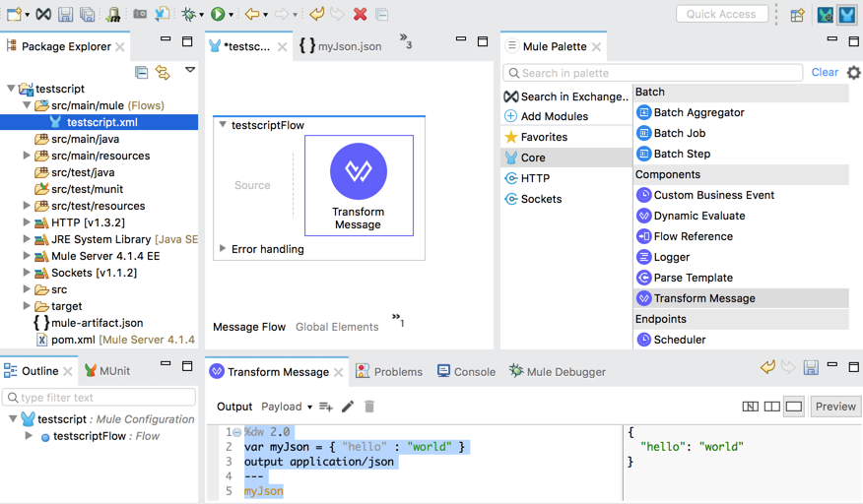Switch to source-only layout view button
Image resolution: width=863 pixels, height=504 pixels.
click(x=794, y=407)
